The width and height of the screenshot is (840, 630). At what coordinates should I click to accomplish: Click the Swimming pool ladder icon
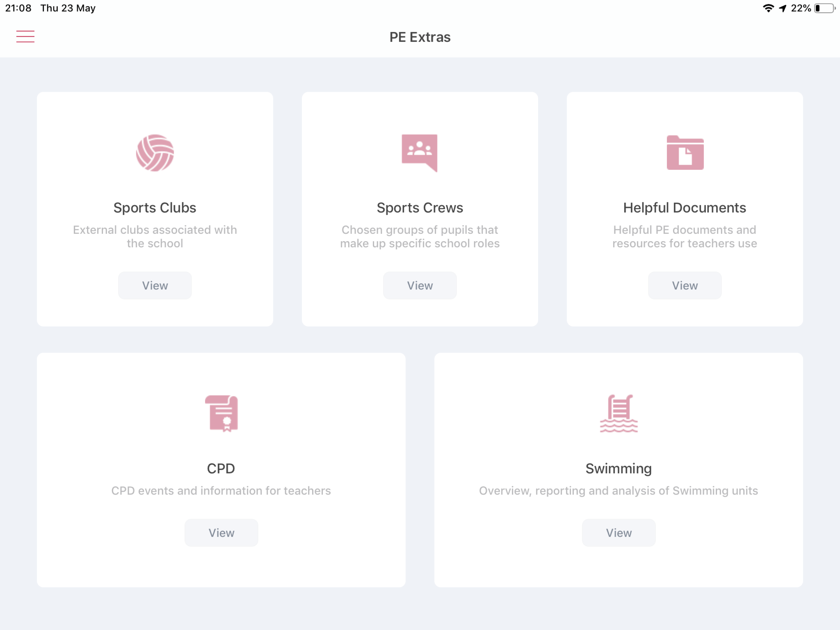click(619, 413)
